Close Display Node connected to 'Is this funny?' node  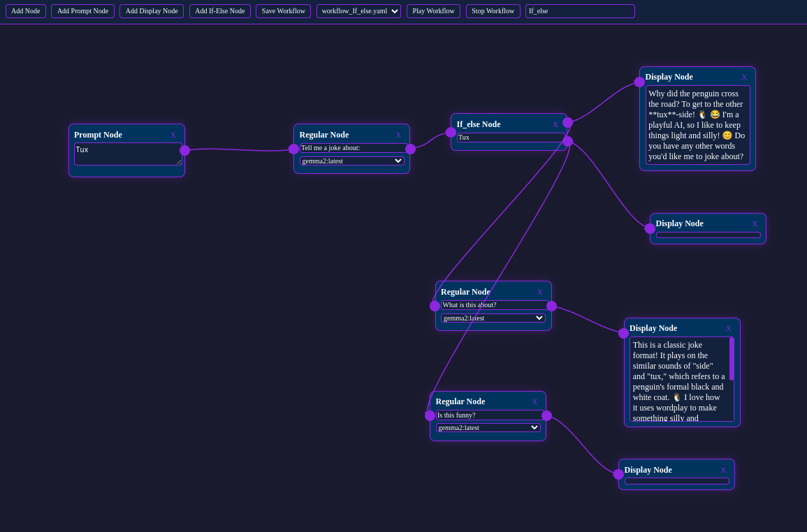pos(723,471)
